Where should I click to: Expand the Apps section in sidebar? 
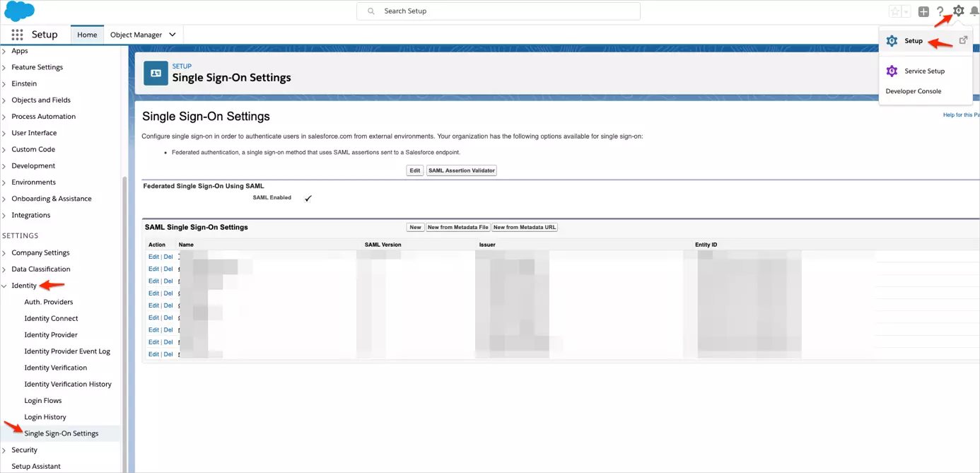(19, 50)
